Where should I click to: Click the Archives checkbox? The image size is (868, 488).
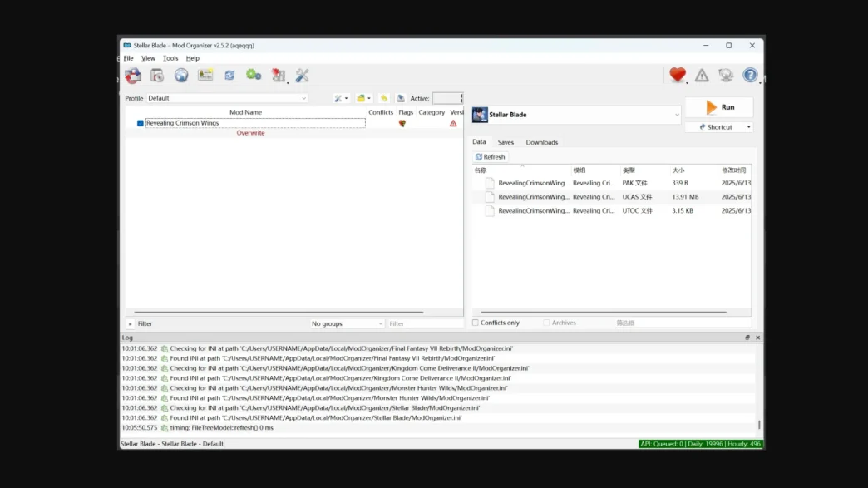pos(547,323)
